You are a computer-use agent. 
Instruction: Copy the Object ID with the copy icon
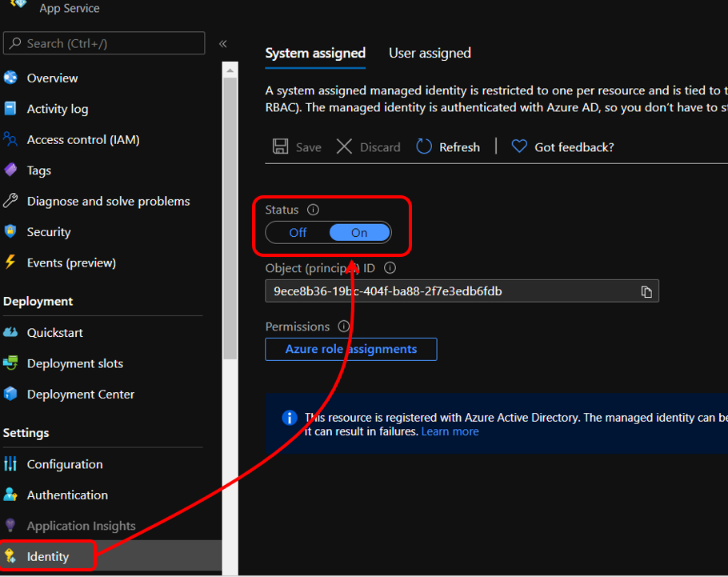646,291
